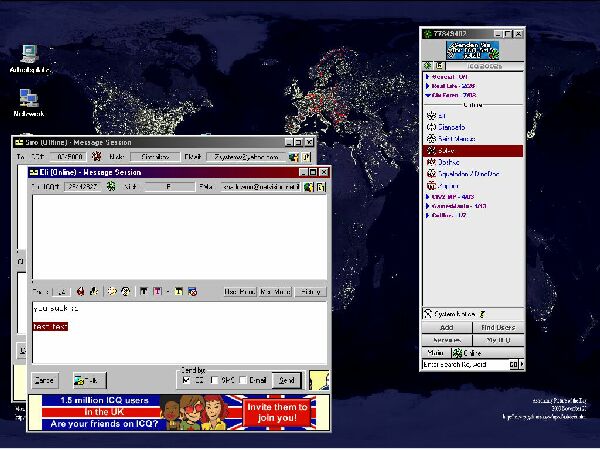Click reset-format icon with red circle in toolbar
The image size is (600, 450).
pyautogui.click(x=192, y=292)
